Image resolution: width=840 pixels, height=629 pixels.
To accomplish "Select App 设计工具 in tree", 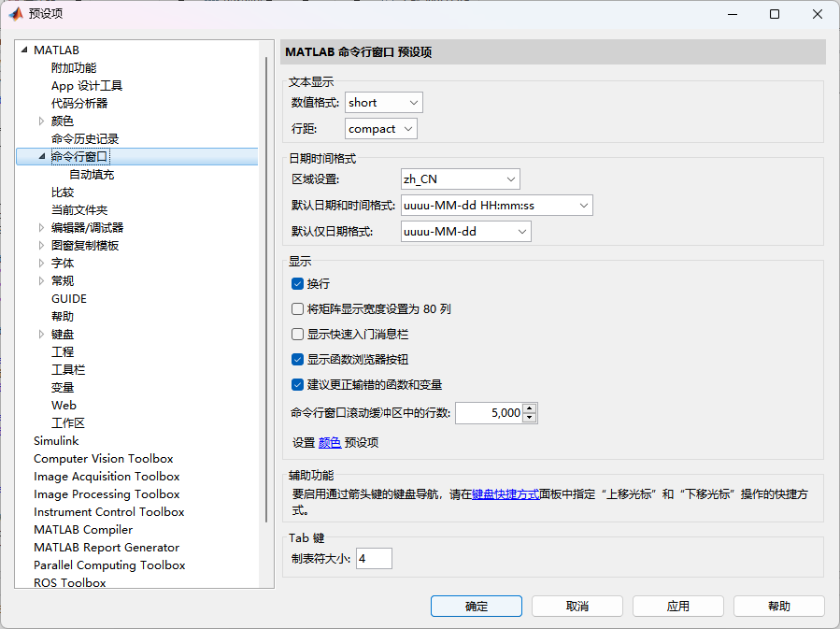I will tap(87, 86).
